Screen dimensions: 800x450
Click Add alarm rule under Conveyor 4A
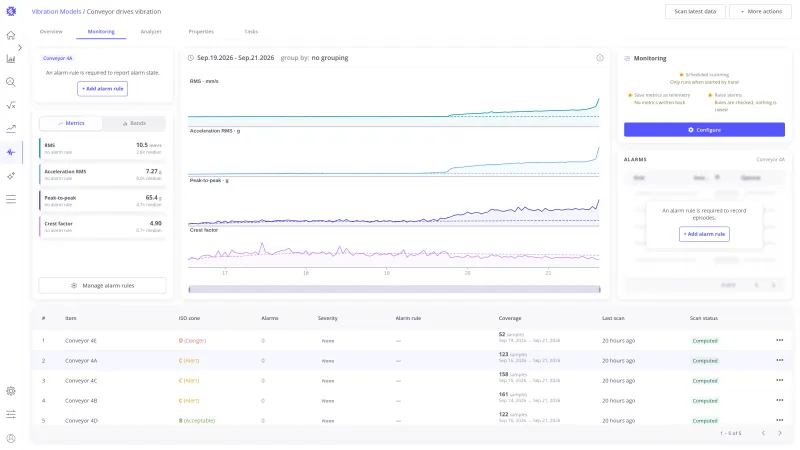103,89
